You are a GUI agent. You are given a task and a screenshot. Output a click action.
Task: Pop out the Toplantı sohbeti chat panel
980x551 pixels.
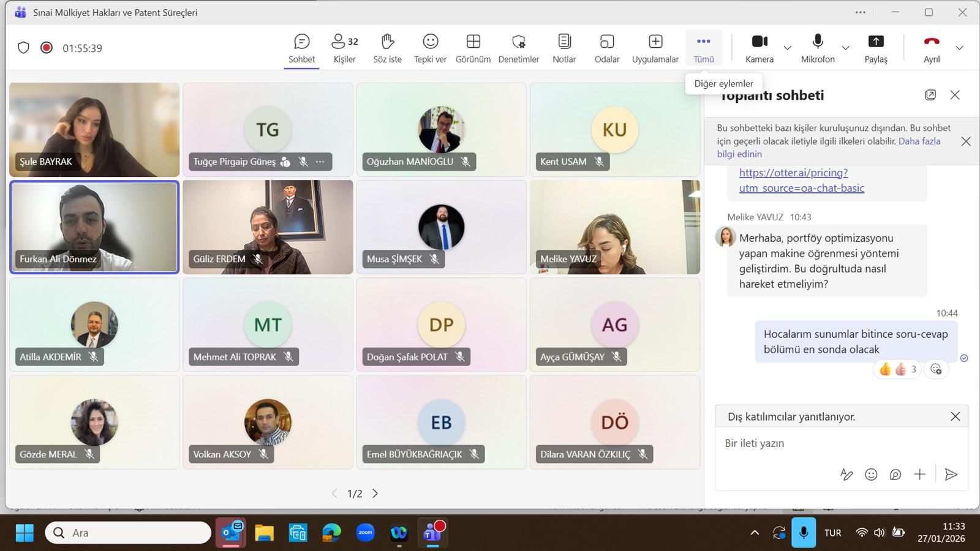[x=930, y=95]
